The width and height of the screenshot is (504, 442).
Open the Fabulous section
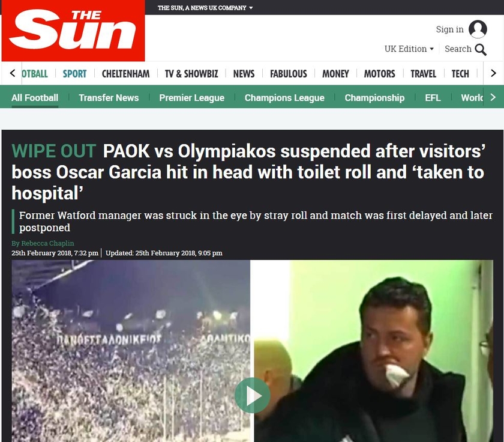click(289, 74)
